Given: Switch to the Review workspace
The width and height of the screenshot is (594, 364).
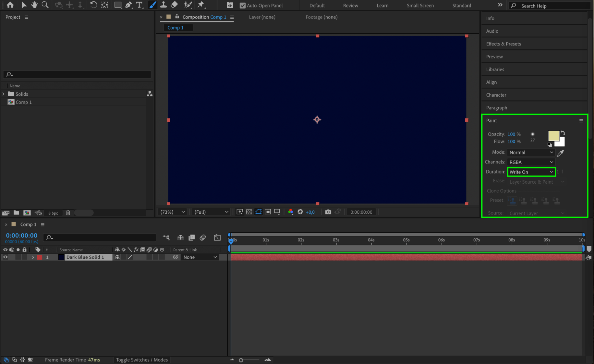Looking at the screenshot, I should 350,6.
